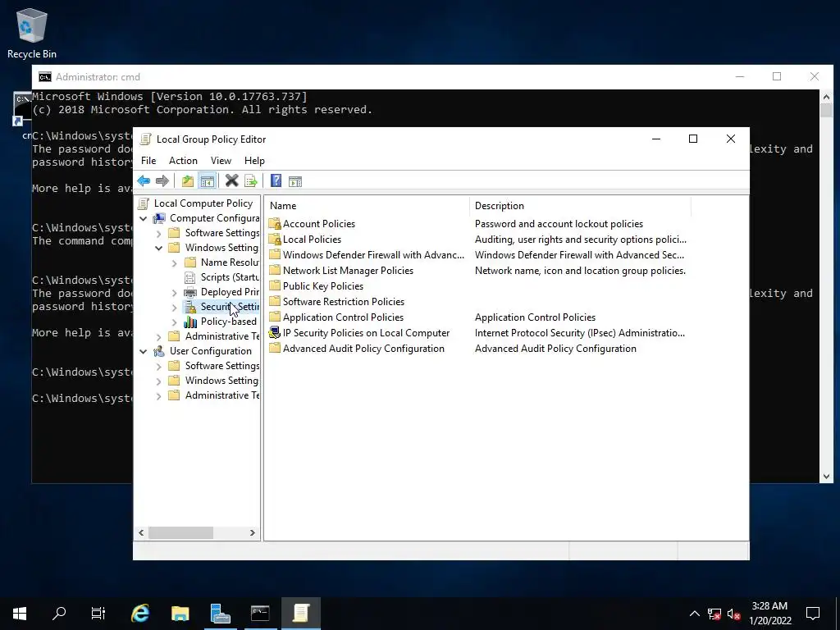The image size is (840, 630).
Task: Launch Internet Explorer from the taskbar
Action: [140, 613]
